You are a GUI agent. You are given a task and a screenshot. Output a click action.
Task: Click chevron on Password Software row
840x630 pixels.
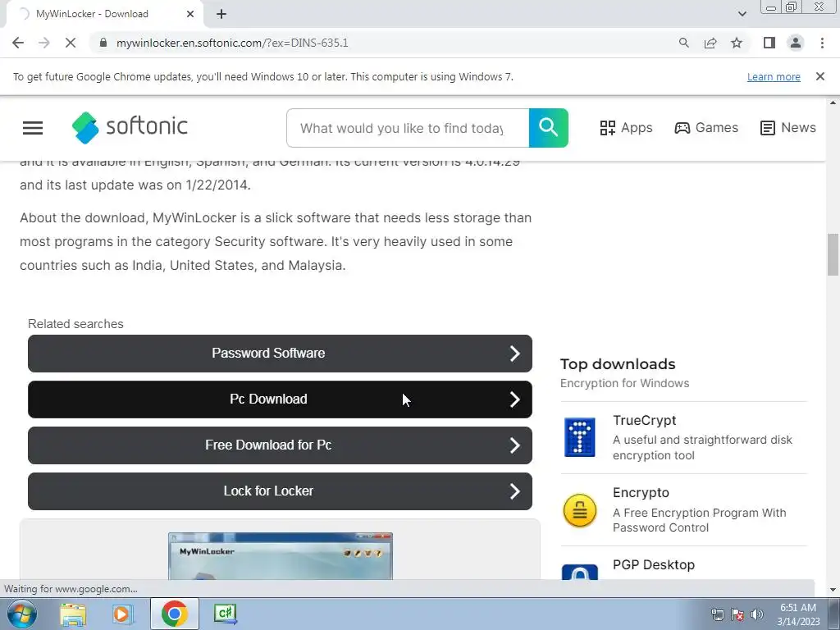point(514,354)
